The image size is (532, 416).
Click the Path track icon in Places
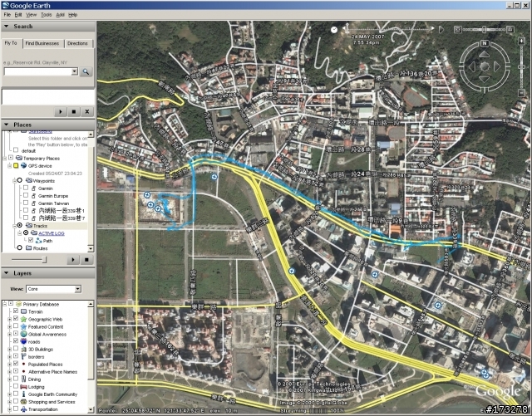[39, 241]
